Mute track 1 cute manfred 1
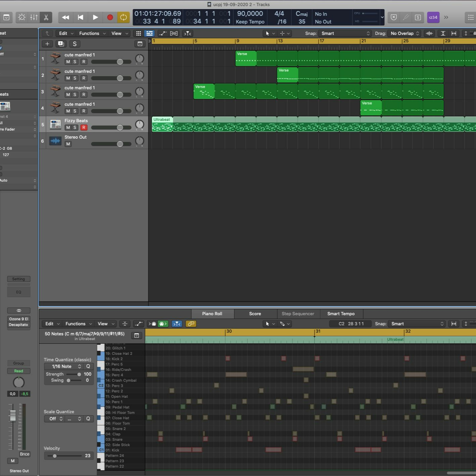 tap(68, 62)
